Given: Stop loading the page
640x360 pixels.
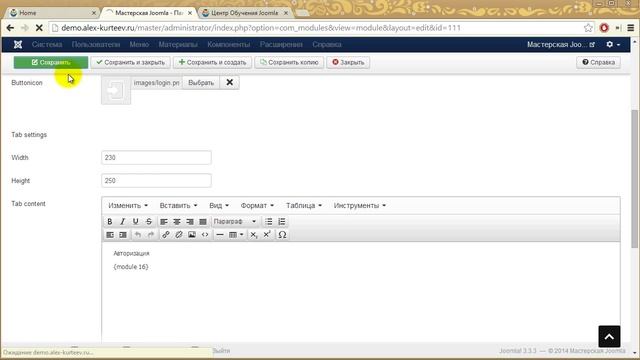Looking at the screenshot, I should click(39, 28).
